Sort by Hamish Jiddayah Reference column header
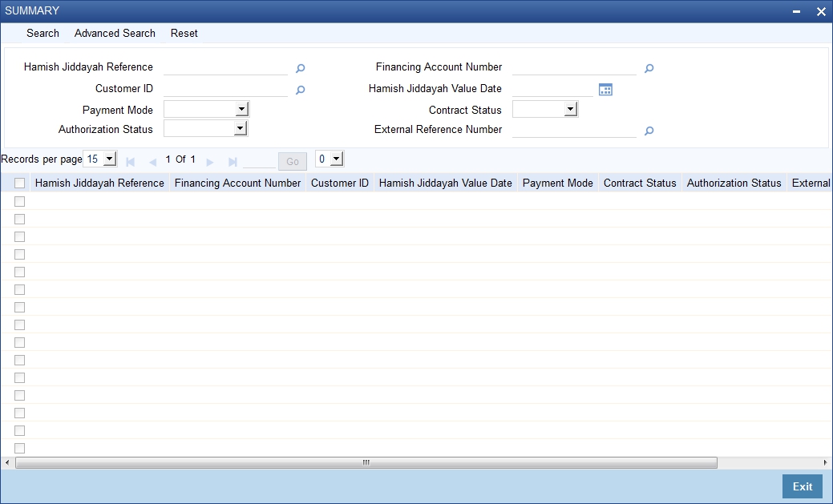833x504 pixels. pos(99,183)
